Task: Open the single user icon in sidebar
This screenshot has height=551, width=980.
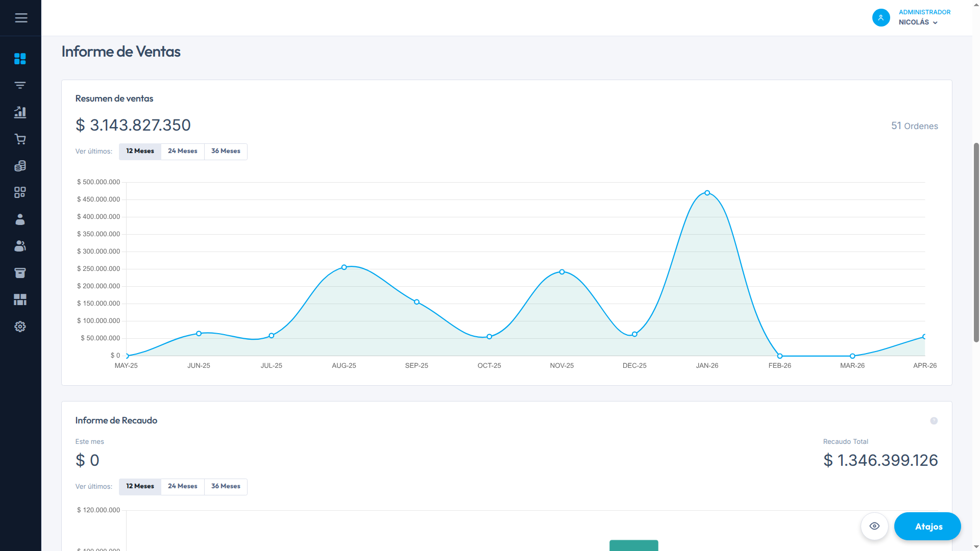Action: point(20,219)
